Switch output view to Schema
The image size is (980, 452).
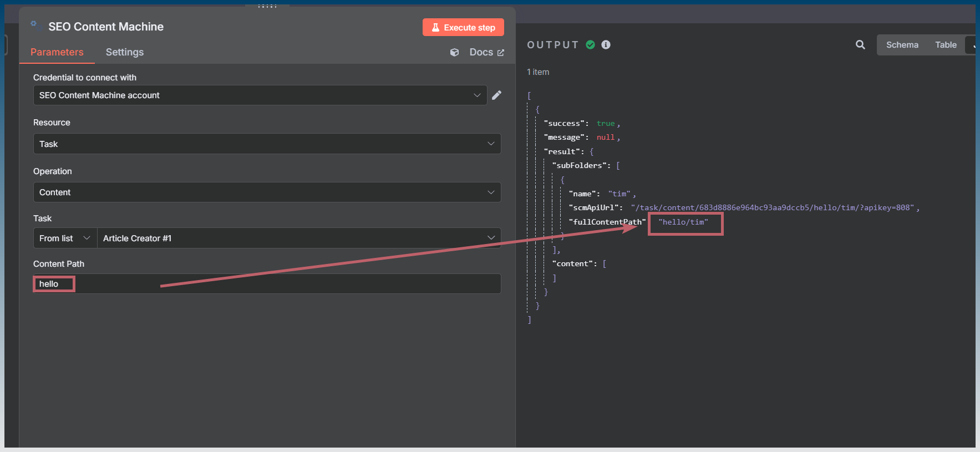902,45
